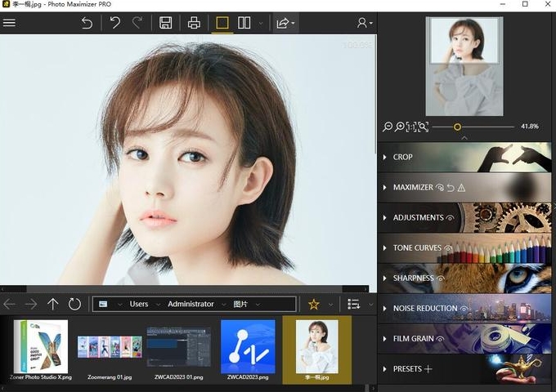Image resolution: width=556 pixels, height=392 pixels.
Task: Toggle NOISE REDUCTION visibility eye
Action: [x=464, y=309]
